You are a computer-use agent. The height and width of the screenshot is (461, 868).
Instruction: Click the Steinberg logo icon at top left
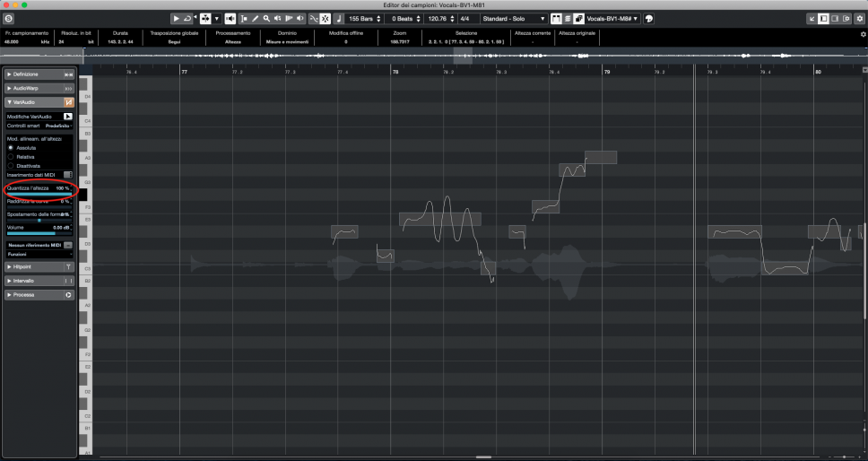point(9,18)
